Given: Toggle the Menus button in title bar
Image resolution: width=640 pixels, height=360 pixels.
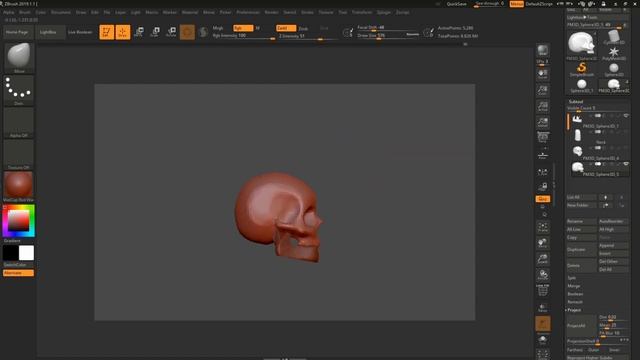Looking at the screenshot, I should [x=516, y=4].
